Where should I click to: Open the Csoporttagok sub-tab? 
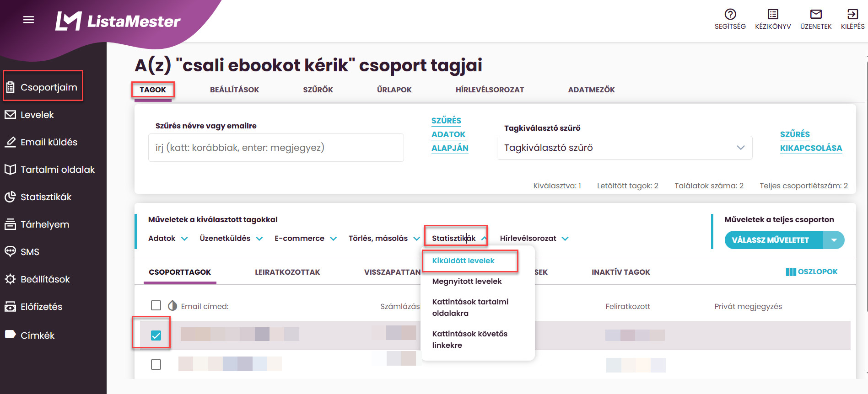point(180,272)
